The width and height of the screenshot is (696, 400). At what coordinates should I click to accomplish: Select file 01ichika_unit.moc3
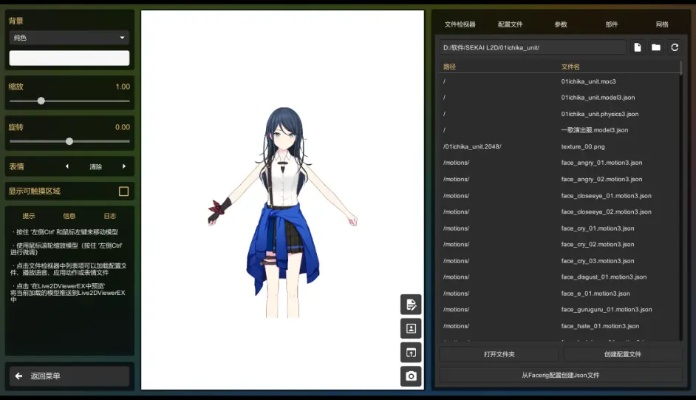point(588,82)
